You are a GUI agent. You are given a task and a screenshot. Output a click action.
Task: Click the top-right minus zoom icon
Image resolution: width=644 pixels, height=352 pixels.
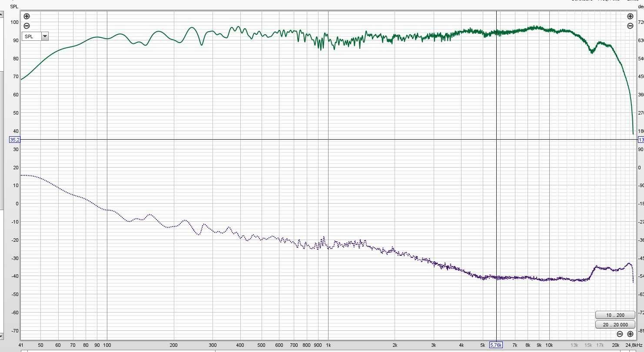[630, 26]
